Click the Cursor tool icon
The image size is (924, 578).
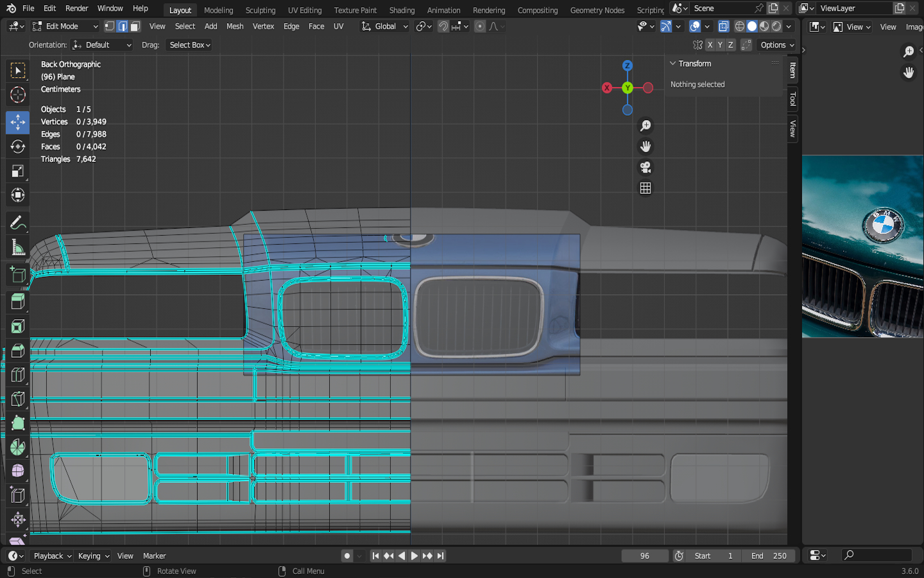tap(17, 95)
